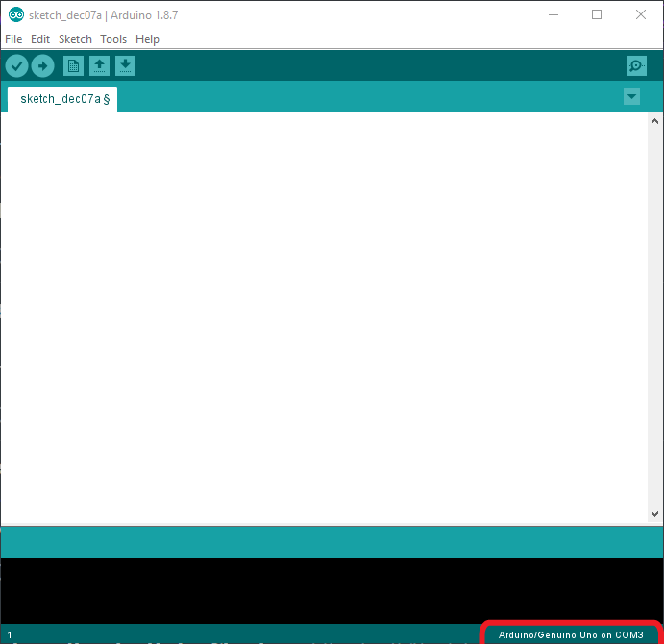Click the scroll-down arrow of editor scrollbar
Viewport: 664px width, 644px height.
pyautogui.click(x=654, y=514)
